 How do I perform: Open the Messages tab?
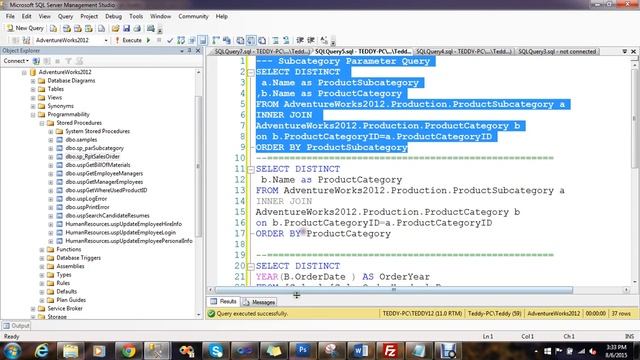pos(259,302)
